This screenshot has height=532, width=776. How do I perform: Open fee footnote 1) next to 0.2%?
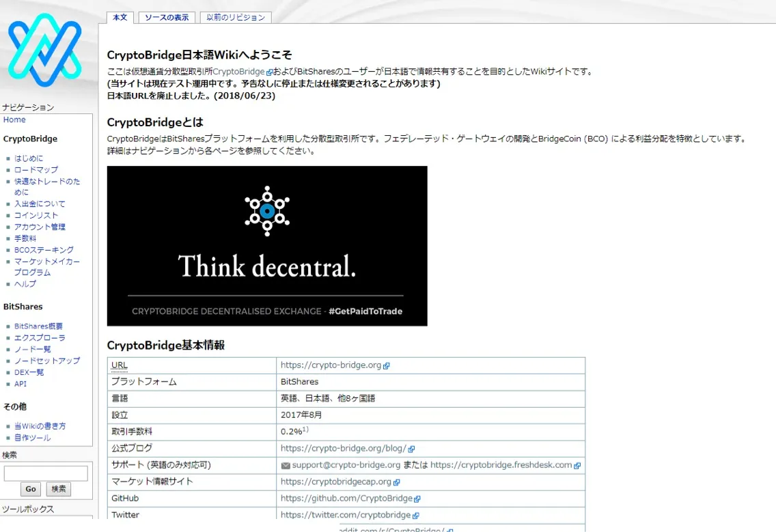pyautogui.click(x=305, y=429)
